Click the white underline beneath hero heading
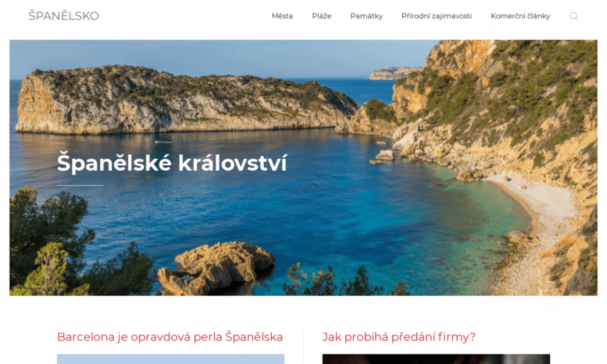The width and height of the screenshot is (607, 364). pyautogui.click(x=81, y=186)
